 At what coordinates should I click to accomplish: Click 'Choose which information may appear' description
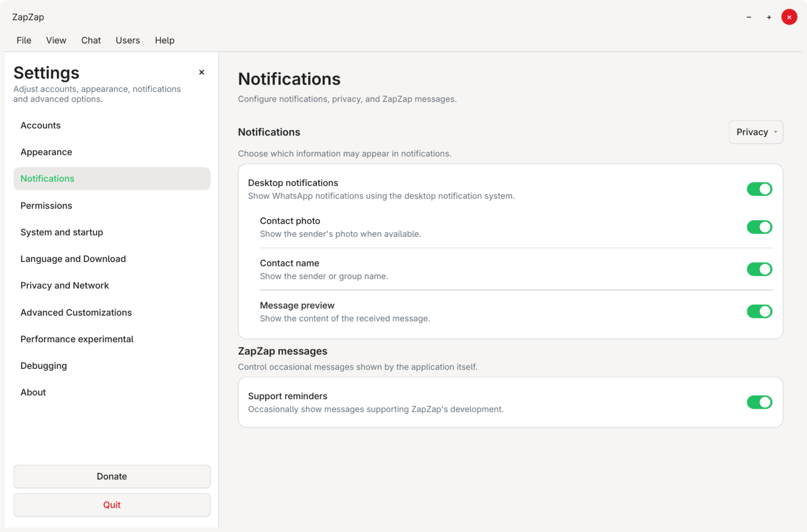point(345,154)
